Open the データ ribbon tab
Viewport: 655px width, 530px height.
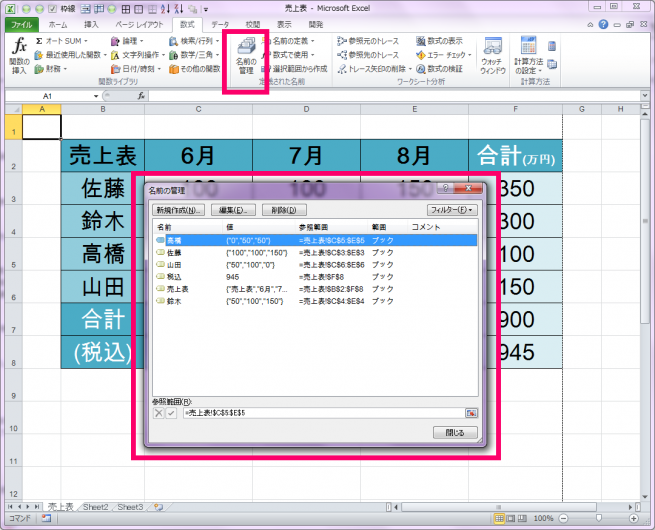[220, 23]
